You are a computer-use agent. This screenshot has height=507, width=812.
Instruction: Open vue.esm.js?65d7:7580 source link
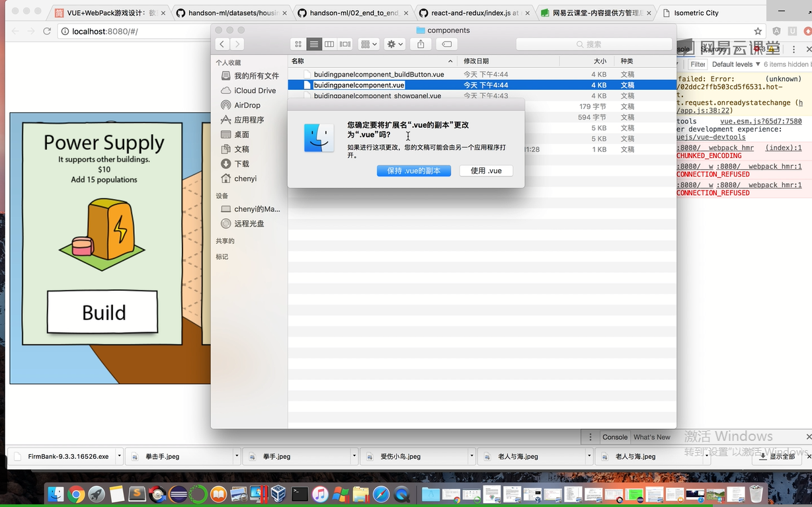click(760, 122)
